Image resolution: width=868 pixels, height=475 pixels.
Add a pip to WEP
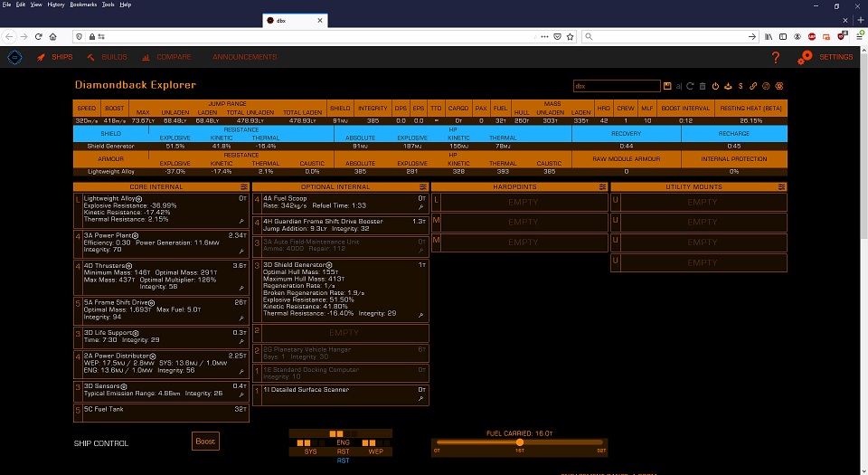point(376,451)
